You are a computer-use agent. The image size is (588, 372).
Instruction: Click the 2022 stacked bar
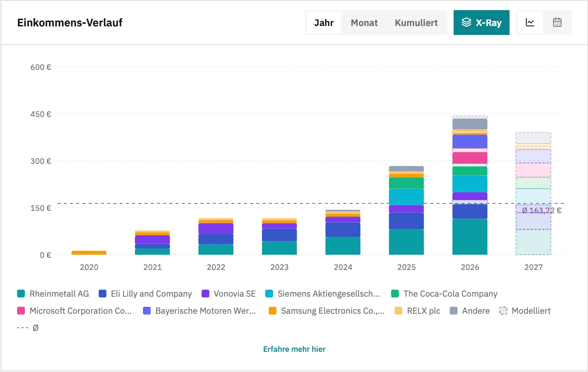(216, 236)
